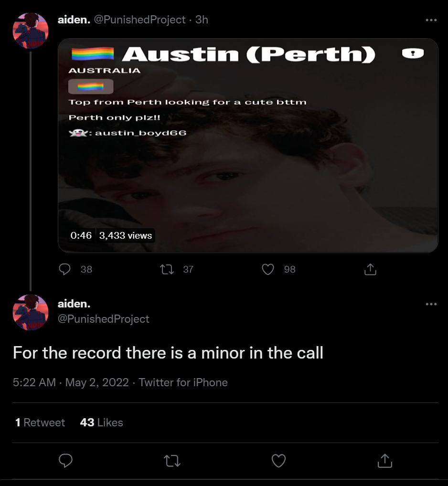This screenshot has height=486, width=448.
Task: Reply to the main tweet at bottom
Action: tap(66, 461)
